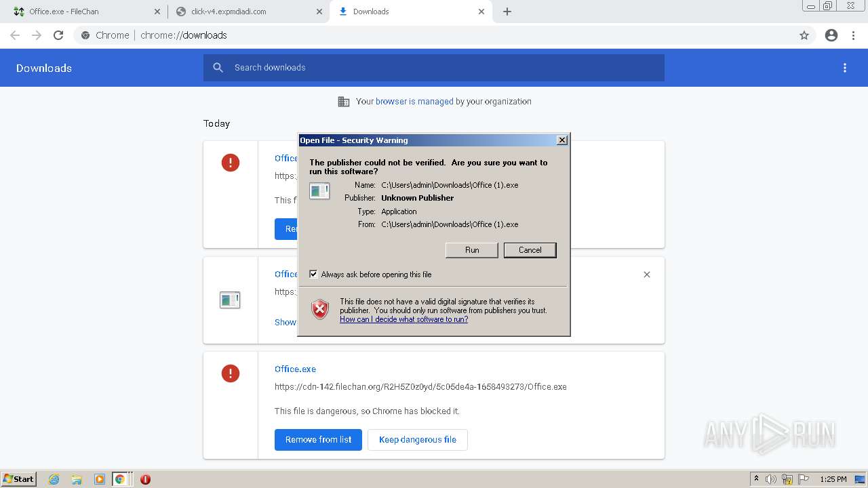
Task: Click the cdn-142.filechan.org download URL
Action: click(420, 387)
